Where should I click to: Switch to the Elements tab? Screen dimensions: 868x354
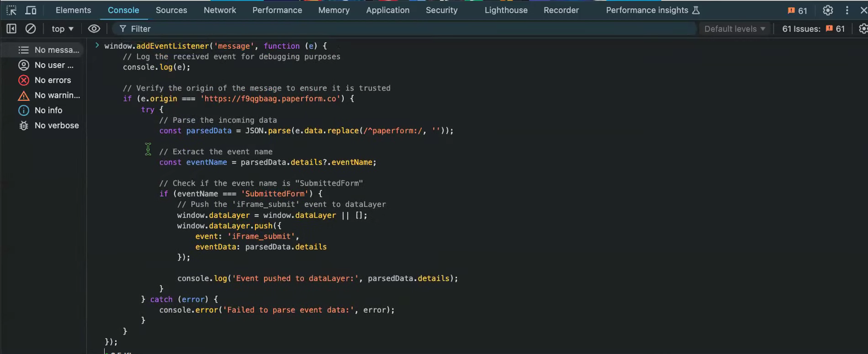pyautogui.click(x=73, y=10)
